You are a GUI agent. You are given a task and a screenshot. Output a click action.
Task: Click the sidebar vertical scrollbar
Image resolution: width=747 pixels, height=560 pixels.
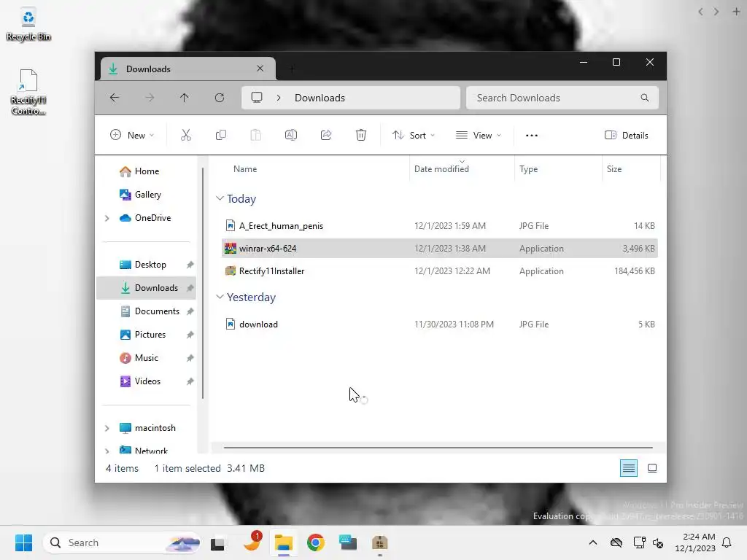tap(203, 283)
